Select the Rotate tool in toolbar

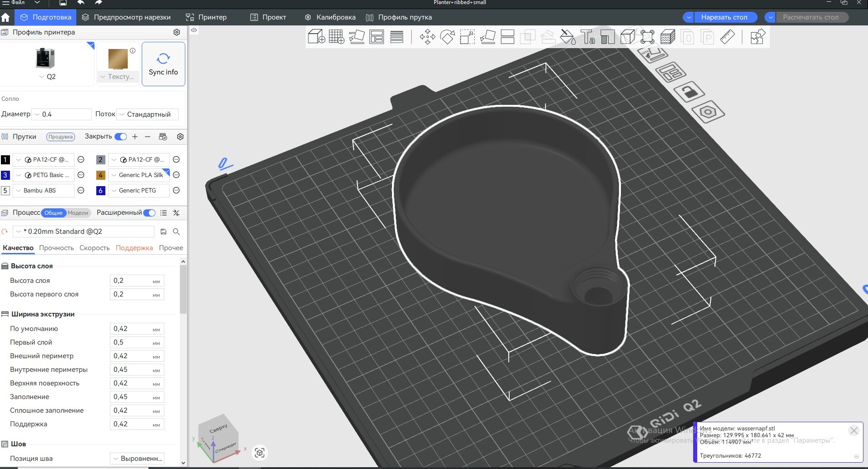coord(447,37)
